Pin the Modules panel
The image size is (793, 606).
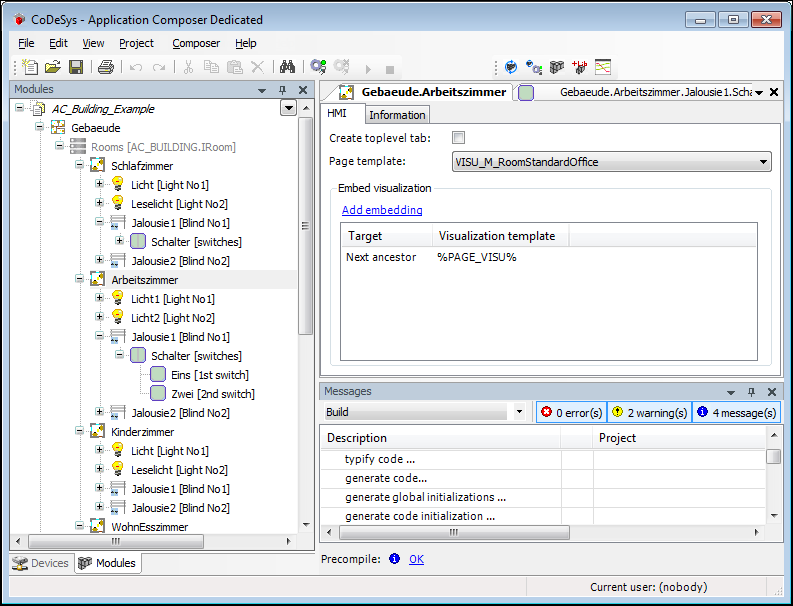coord(283,90)
